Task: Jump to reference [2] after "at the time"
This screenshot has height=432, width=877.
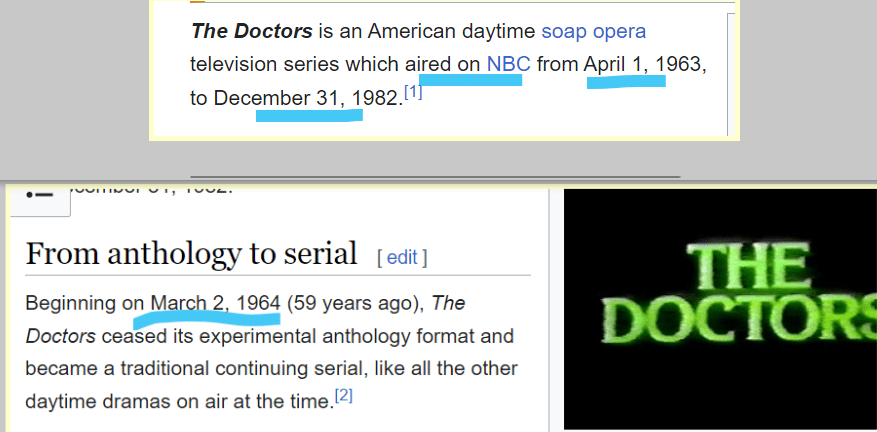Action: coord(344,396)
